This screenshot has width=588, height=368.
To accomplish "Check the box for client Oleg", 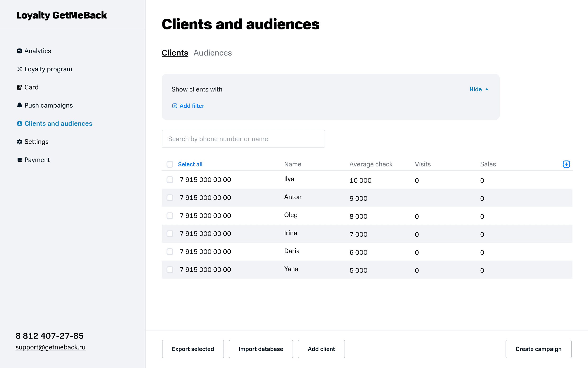I will pyautogui.click(x=170, y=216).
